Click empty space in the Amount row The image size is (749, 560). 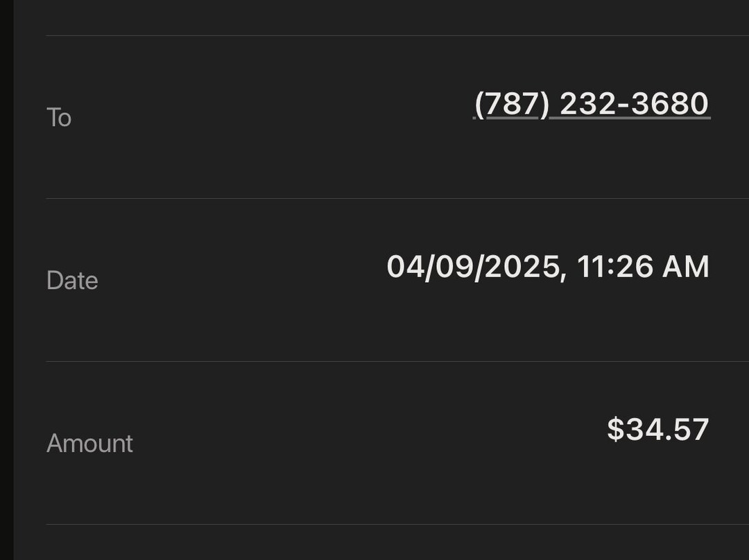(x=347, y=444)
